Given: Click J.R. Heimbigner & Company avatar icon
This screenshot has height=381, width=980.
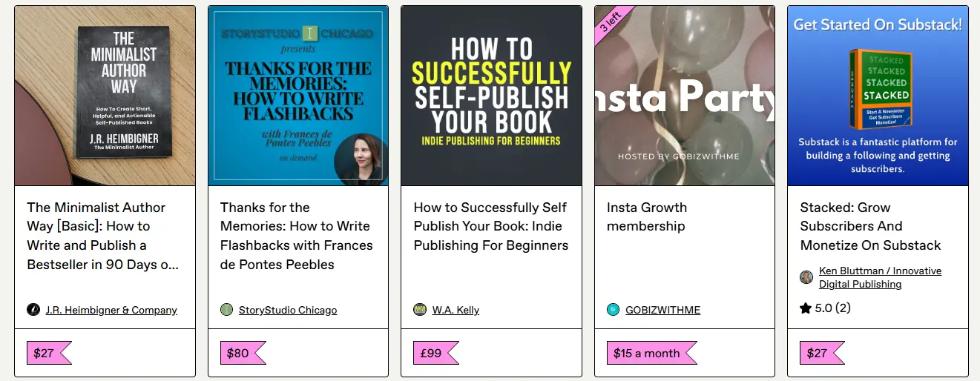Looking at the screenshot, I should coord(33,310).
